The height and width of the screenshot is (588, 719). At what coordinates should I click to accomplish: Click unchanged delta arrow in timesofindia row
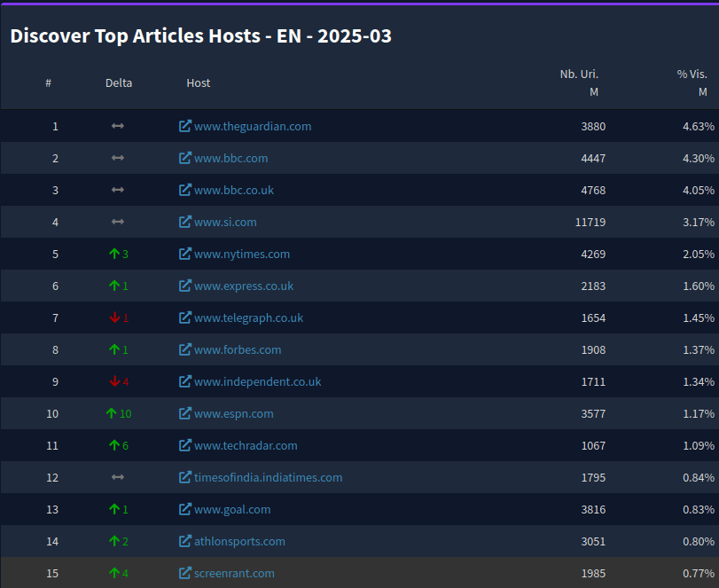(x=118, y=477)
